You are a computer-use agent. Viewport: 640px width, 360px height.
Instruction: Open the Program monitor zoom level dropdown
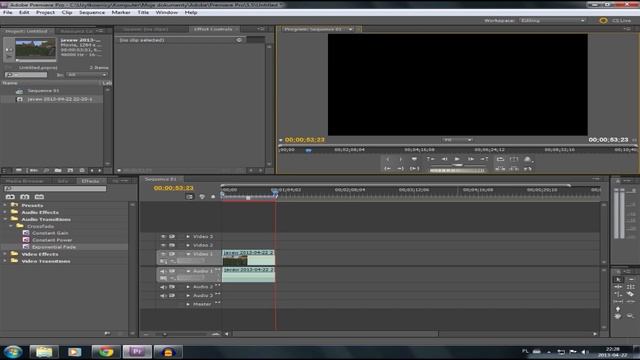(x=457, y=140)
